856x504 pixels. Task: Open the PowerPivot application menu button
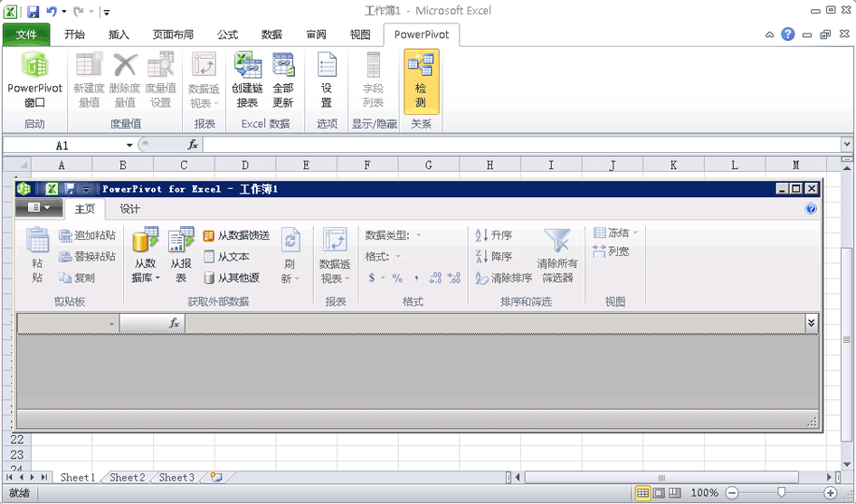(x=38, y=207)
